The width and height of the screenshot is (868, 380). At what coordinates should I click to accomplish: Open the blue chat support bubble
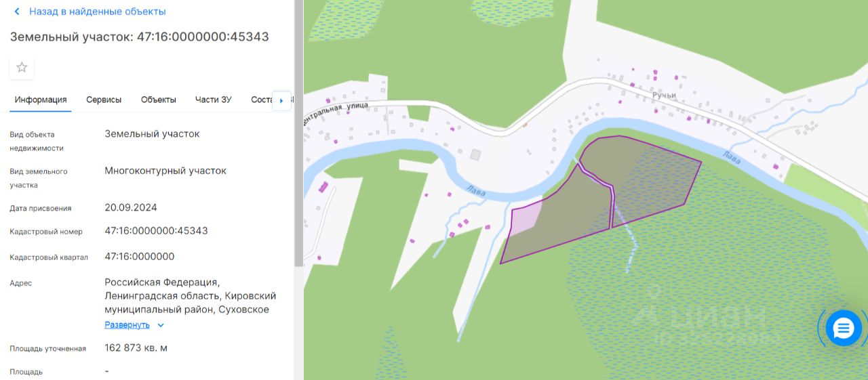(x=844, y=329)
